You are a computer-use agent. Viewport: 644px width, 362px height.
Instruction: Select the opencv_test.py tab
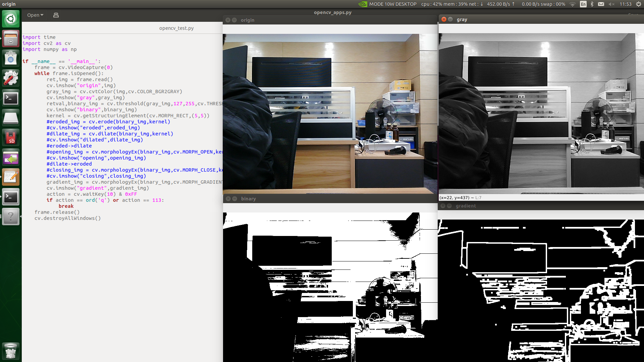tap(176, 28)
